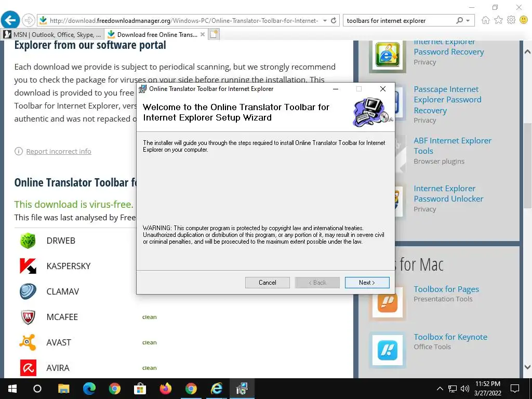Open the Windows Start menu
The image size is (532, 399).
click(x=12, y=389)
